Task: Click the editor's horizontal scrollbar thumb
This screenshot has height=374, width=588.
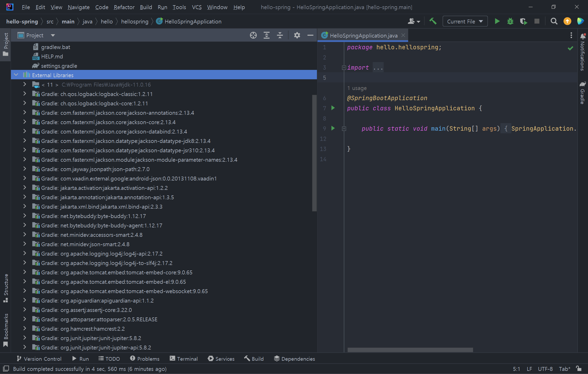Action: click(x=410, y=350)
